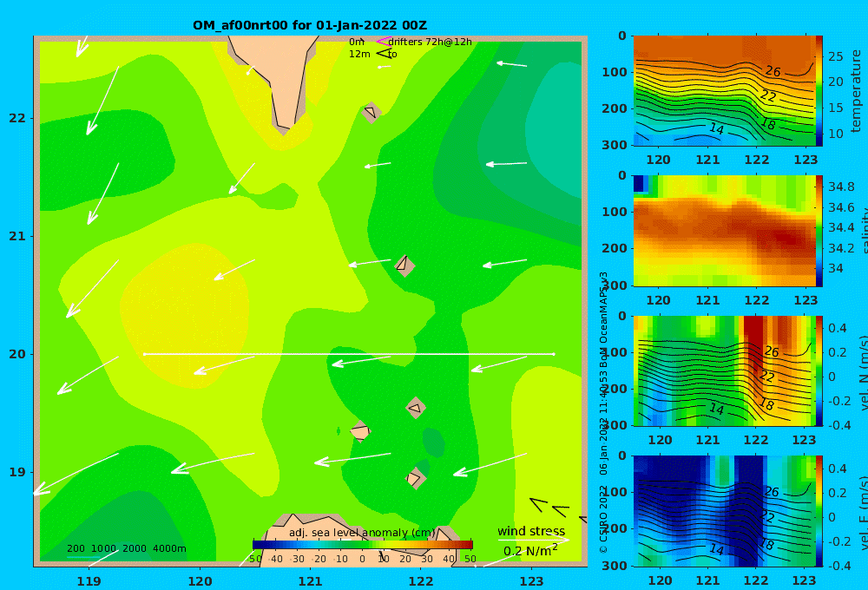Click the latitude 20 axis label on main map
This screenshot has height=590, width=868.
pos(17,354)
